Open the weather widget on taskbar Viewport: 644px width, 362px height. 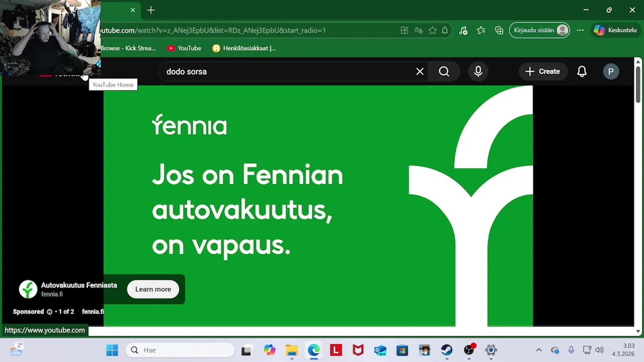click(16, 349)
